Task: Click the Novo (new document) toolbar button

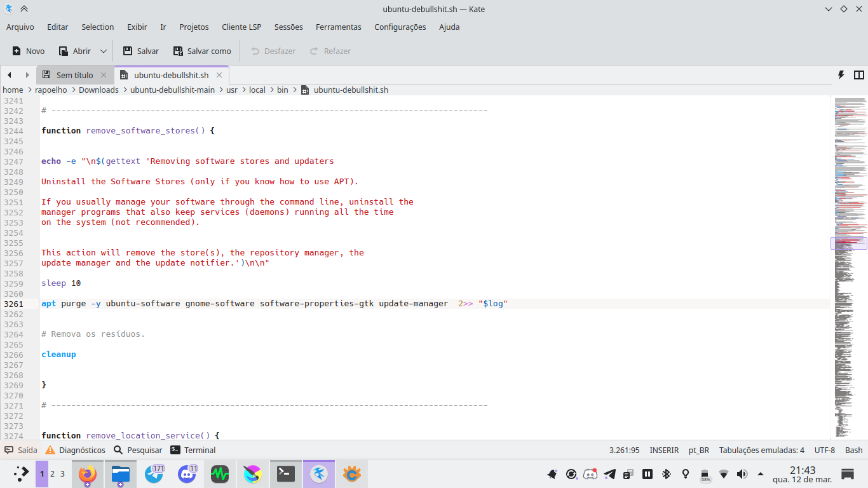Action: 29,51
